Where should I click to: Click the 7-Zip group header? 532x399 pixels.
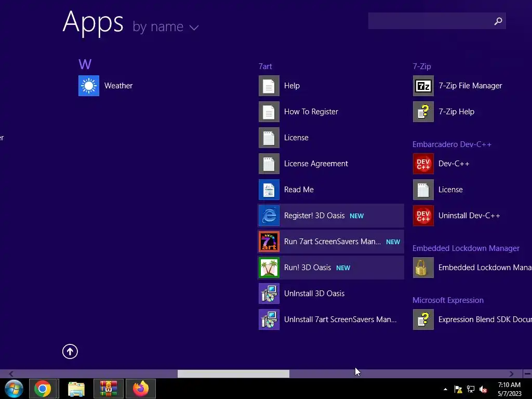[x=422, y=66]
